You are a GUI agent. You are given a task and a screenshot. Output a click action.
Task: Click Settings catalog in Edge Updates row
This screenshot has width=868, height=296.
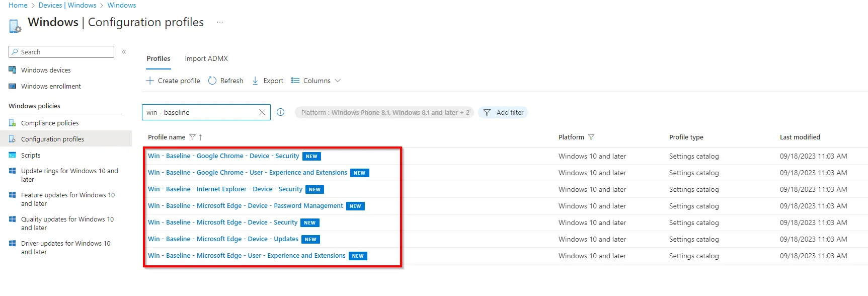694,239
